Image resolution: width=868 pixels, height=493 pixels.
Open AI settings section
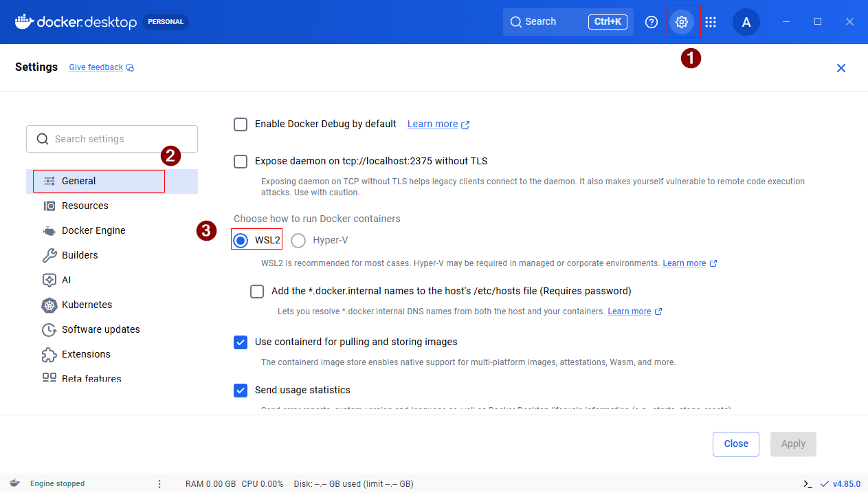[x=112, y=280]
